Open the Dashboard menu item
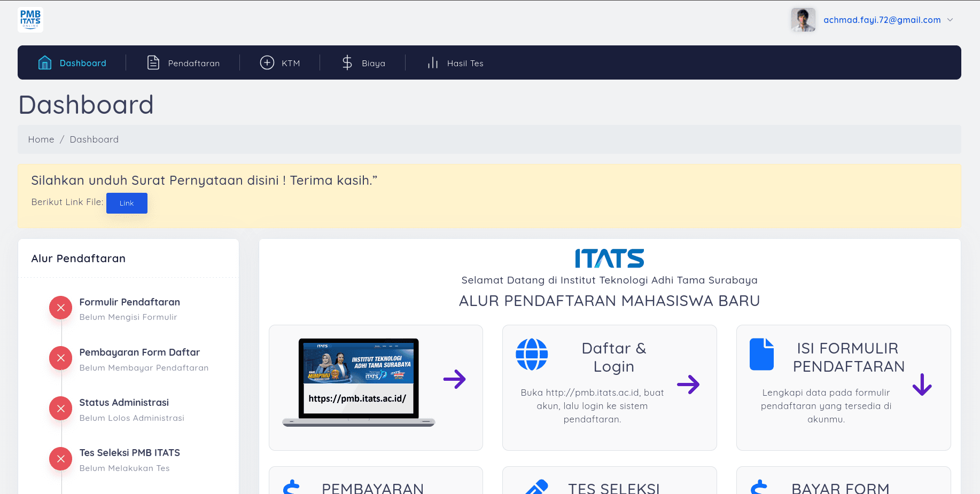The height and width of the screenshot is (494, 980). (x=72, y=63)
